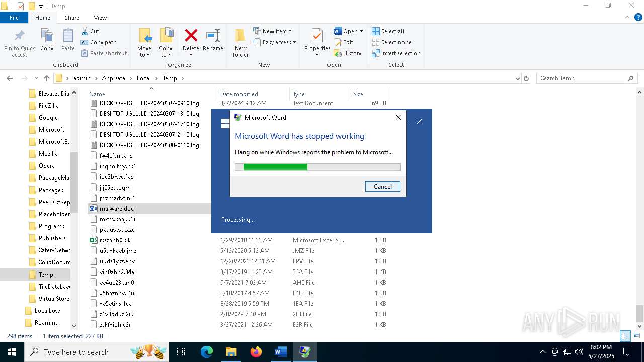Switch to Large icons view
The width and height of the screenshot is (644, 362).
click(x=636, y=336)
